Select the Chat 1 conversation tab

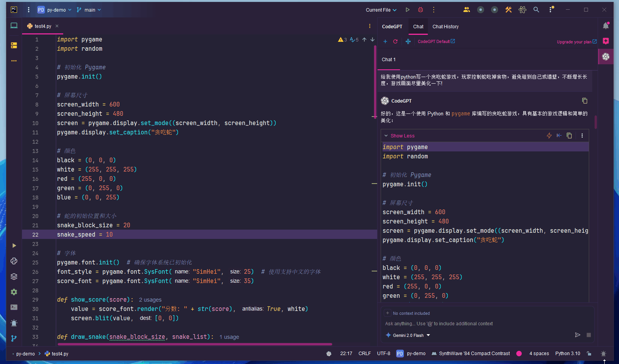[389, 60]
